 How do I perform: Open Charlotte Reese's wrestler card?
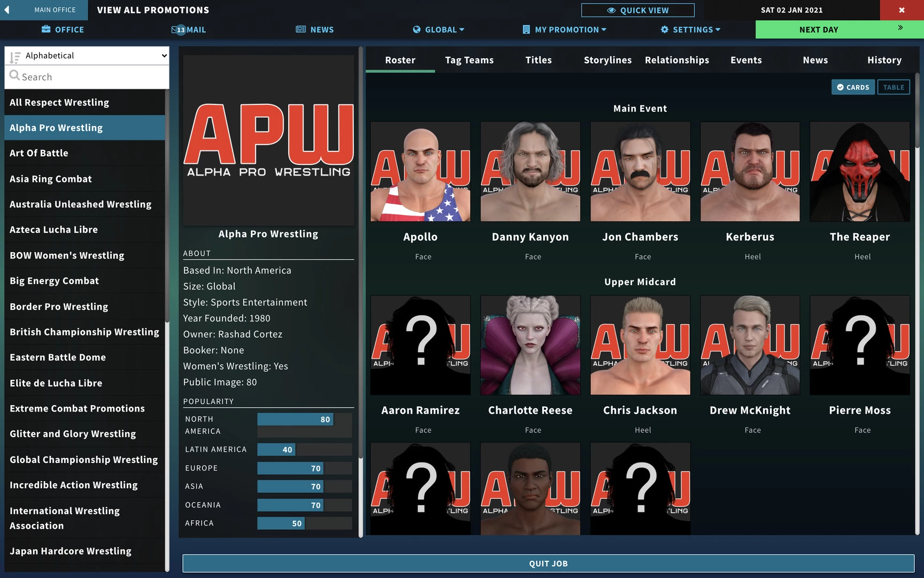pos(530,345)
